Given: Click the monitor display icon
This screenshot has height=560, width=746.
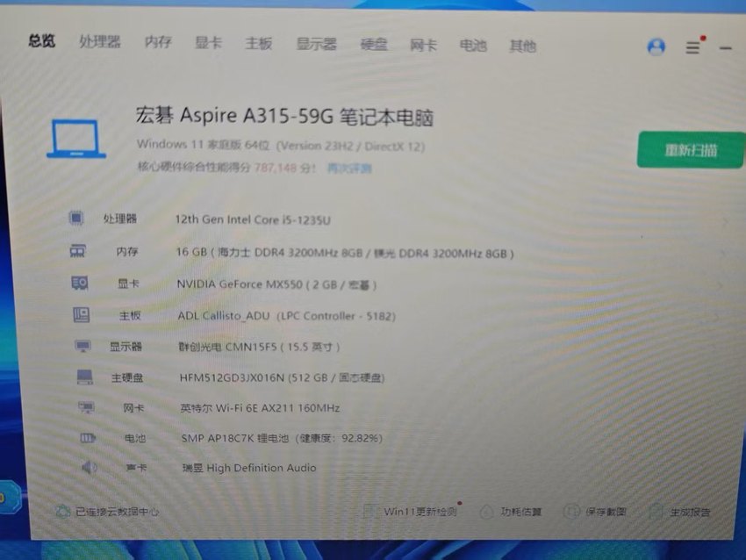Looking at the screenshot, I should click(x=82, y=346).
